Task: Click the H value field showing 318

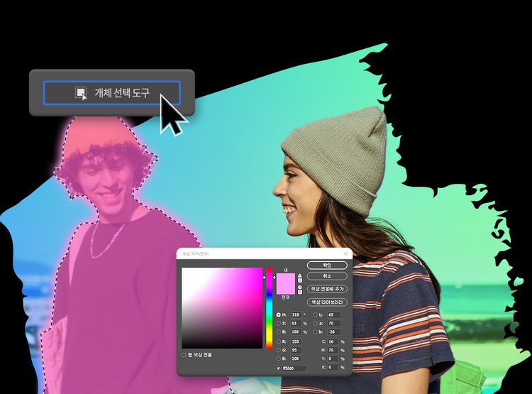Action: [297, 315]
